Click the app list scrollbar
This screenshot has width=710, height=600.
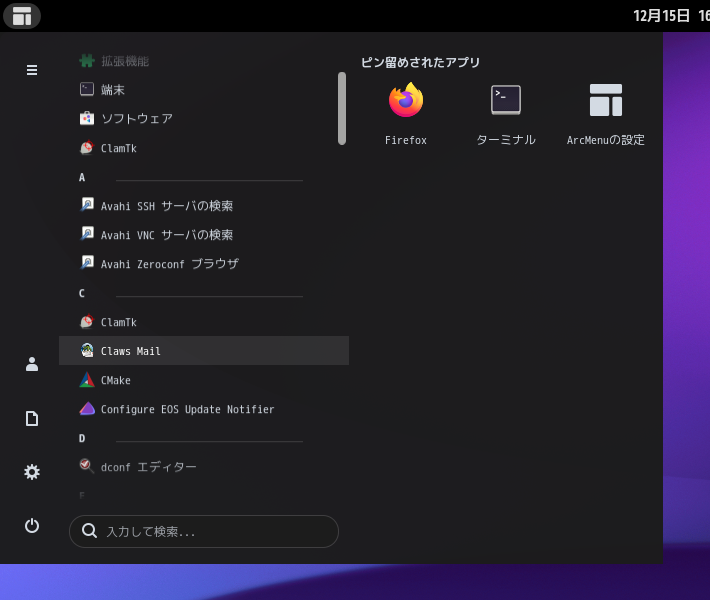click(342, 109)
